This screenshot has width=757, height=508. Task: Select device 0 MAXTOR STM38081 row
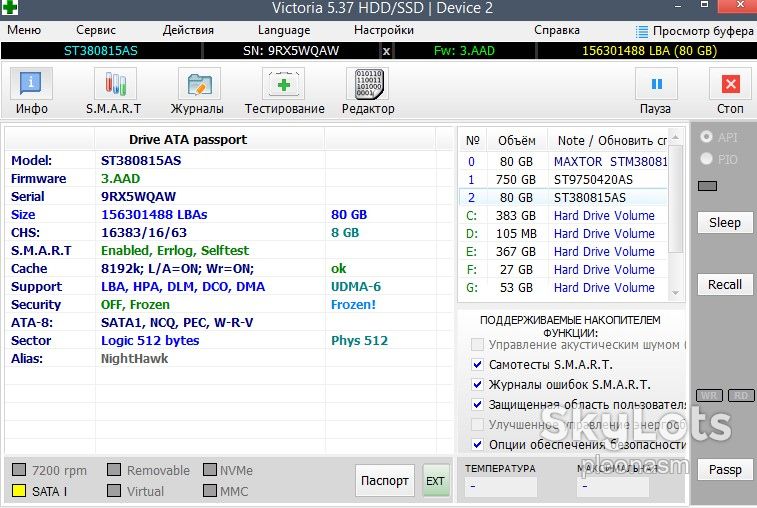tap(563, 161)
